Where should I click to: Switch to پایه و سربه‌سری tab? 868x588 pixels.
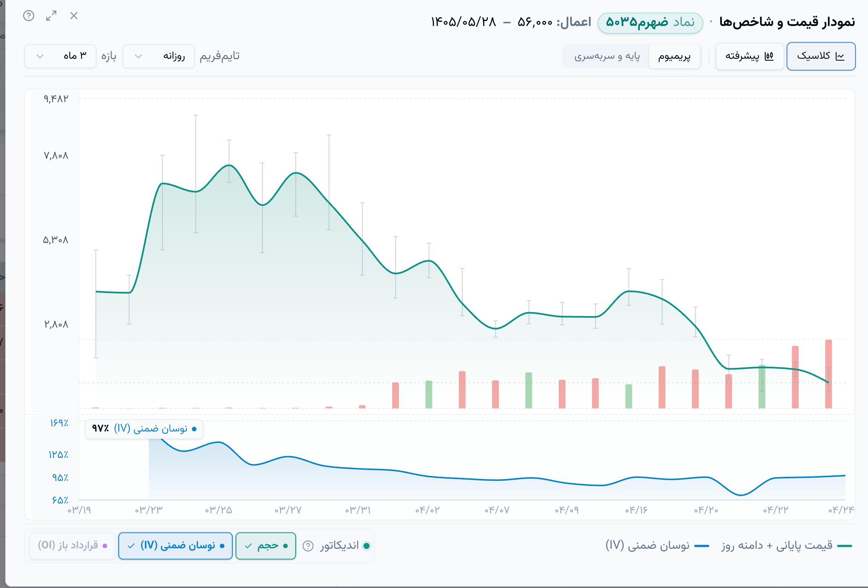point(607,57)
